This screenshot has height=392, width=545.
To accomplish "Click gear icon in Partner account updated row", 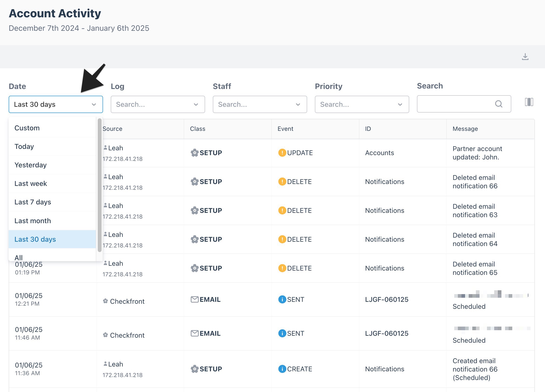I will (x=195, y=153).
